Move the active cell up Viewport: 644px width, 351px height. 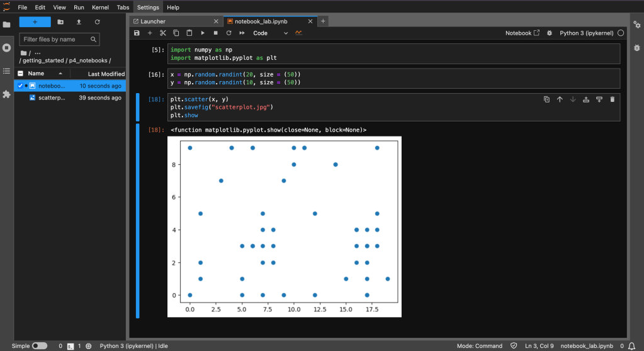point(560,99)
